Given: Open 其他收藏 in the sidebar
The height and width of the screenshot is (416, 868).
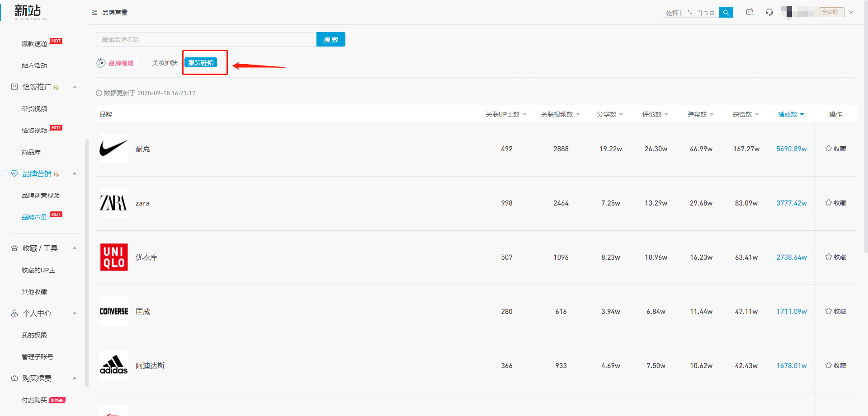Looking at the screenshot, I should (x=34, y=292).
